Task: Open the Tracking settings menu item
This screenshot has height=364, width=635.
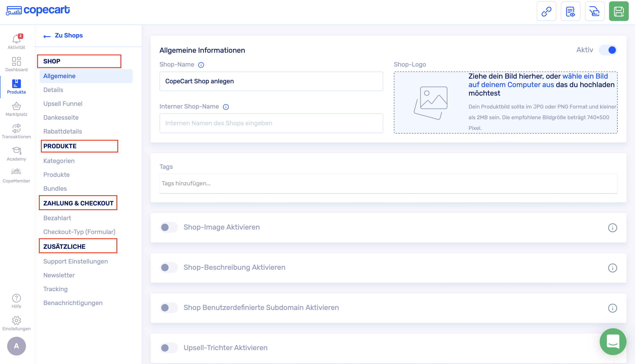Action: tap(55, 289)
